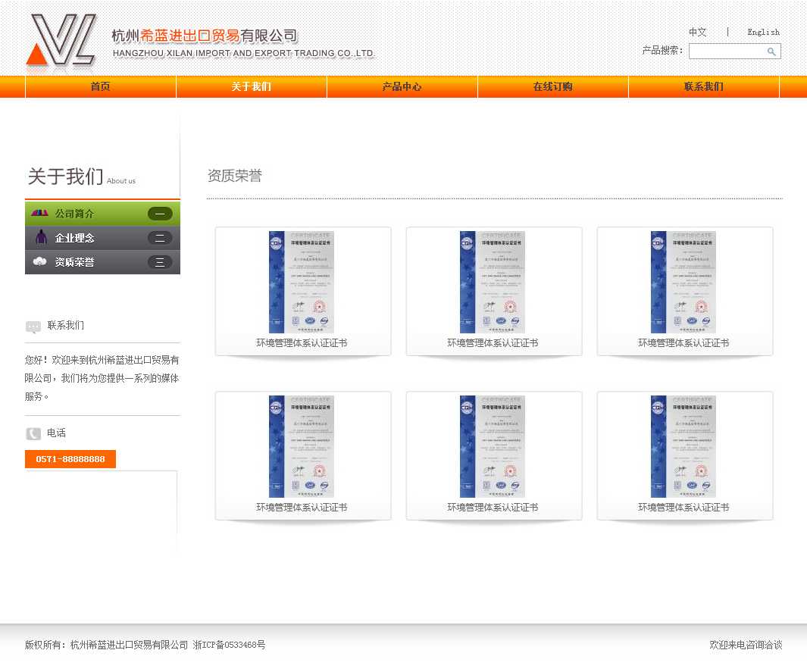Click the cloud icon beside 资质荣誉

click(x=39, y=262)
